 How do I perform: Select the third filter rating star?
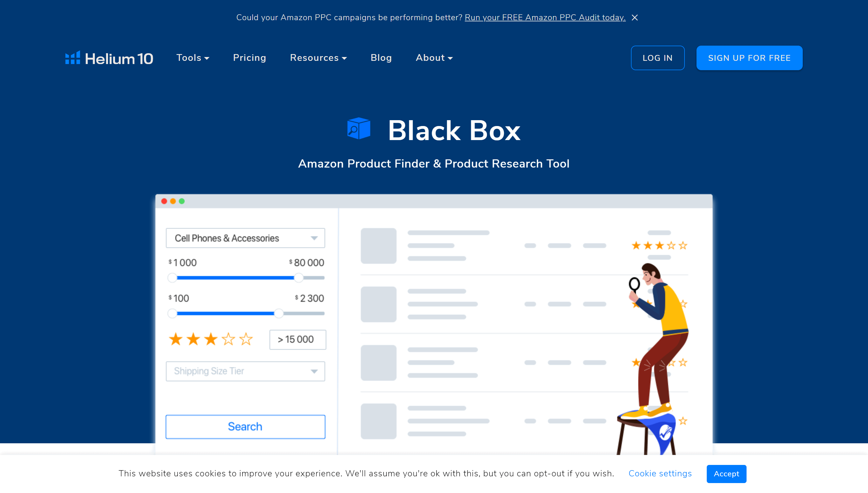coord(211,339)
